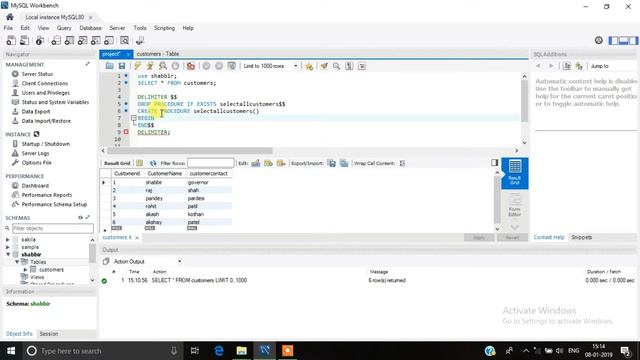This screenshot has width=640, height=360.
Task: Open Data Export item
Action: pyautogui.click(x=36, y=111)
